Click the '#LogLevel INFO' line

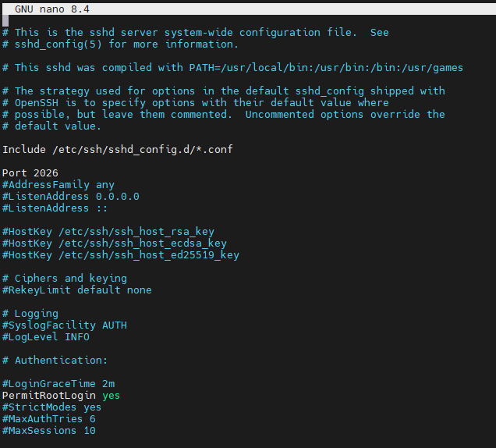46,337
